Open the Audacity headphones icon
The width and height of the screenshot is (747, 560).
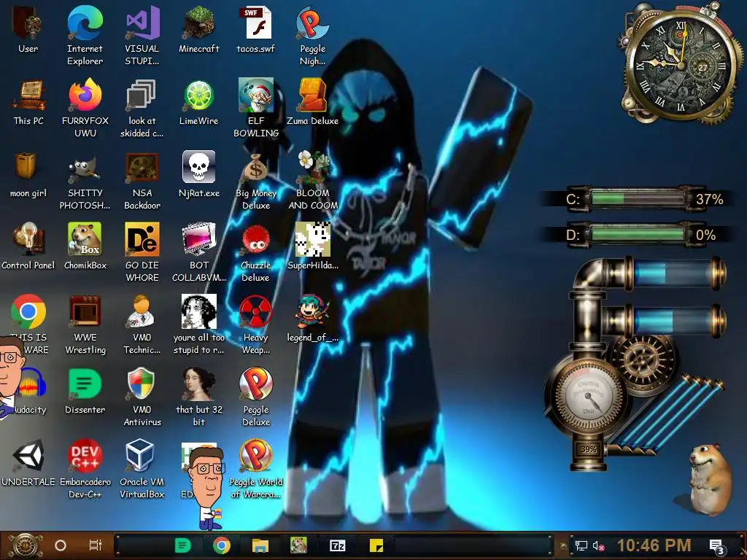31,384
